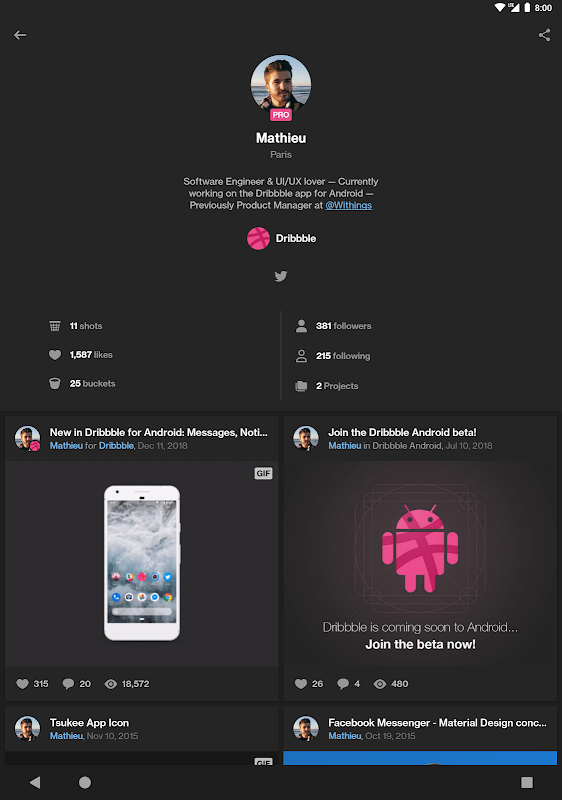Like the Messages shot with 315 likes

point(22,684)
